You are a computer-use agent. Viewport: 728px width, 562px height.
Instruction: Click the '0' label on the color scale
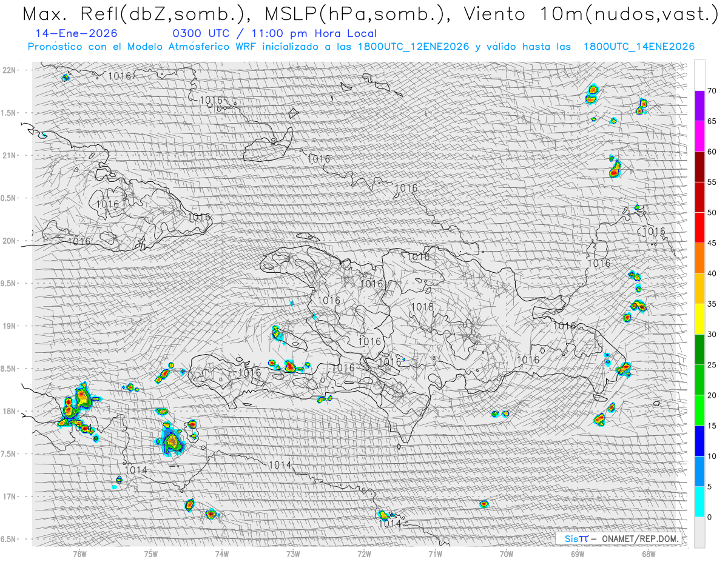tap(710, 517)
